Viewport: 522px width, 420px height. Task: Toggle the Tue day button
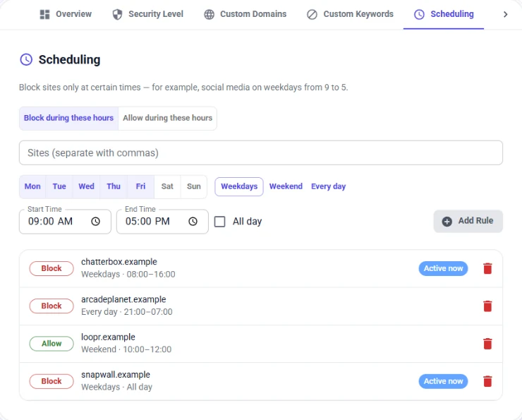(59, 186)
